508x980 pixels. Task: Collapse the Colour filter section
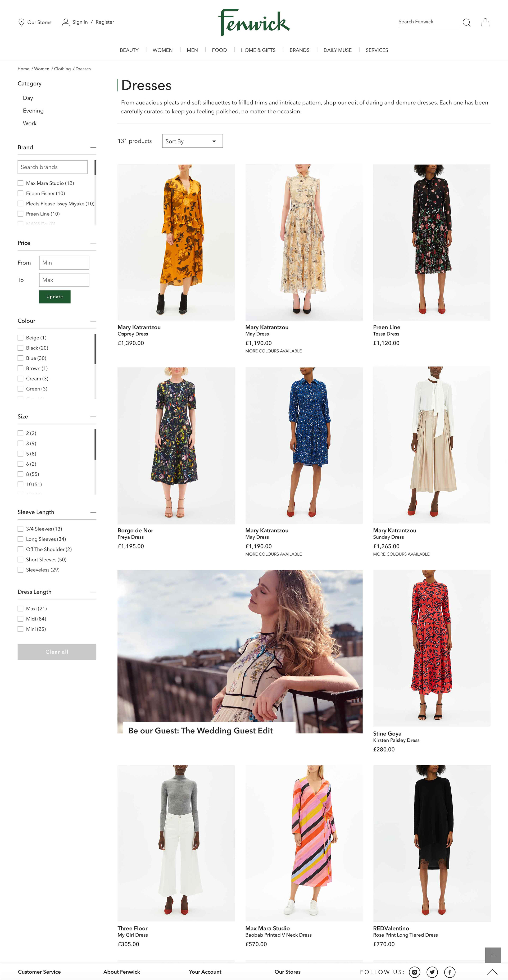coord(93,321)
